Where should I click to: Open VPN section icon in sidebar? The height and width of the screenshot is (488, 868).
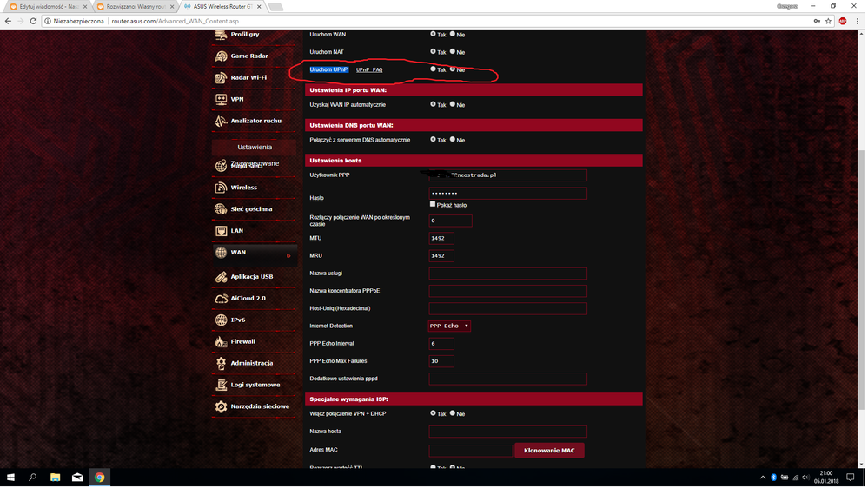[x=222, y=100]
